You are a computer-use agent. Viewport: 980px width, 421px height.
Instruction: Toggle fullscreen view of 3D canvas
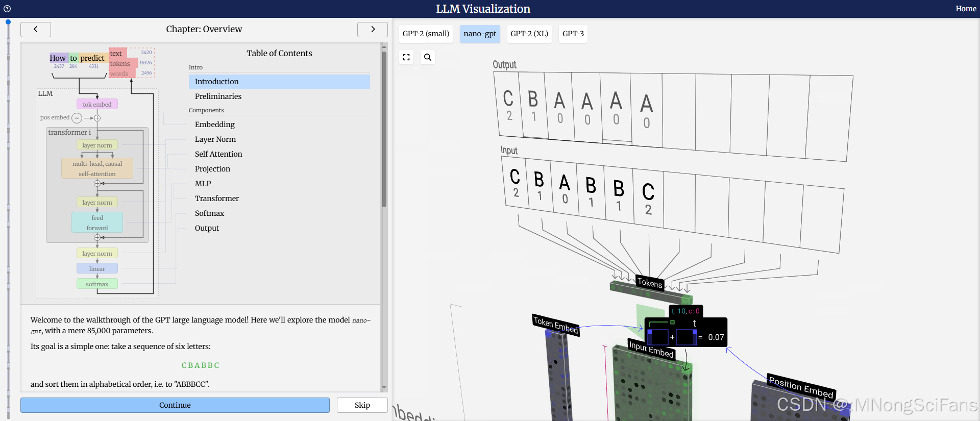(x=406, y=57)
